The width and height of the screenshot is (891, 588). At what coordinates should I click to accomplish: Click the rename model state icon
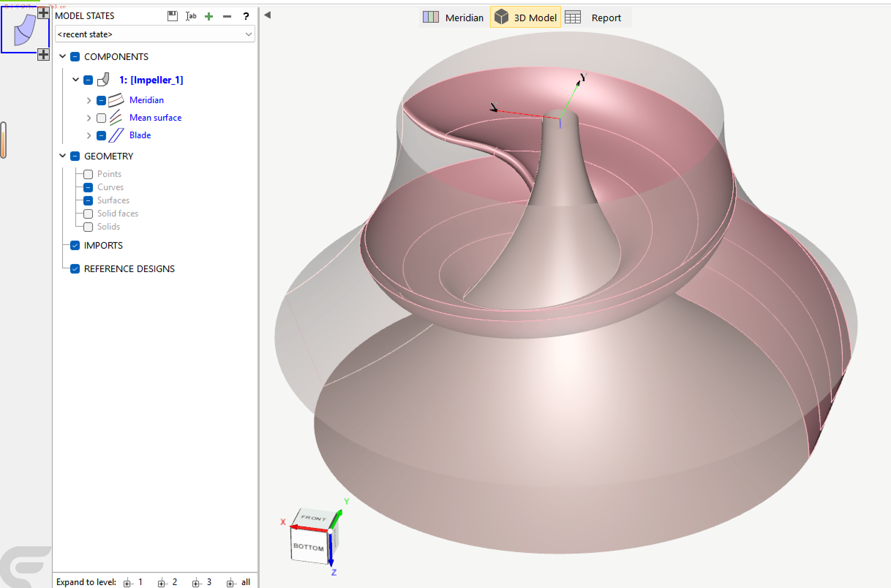(191, 16)
